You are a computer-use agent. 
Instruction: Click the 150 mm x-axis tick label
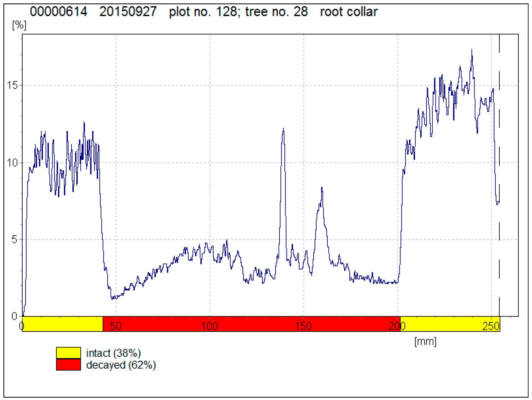tap(303, 326)
